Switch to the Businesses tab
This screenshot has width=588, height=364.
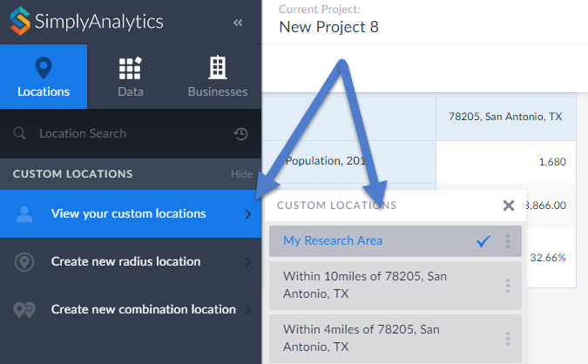point(218,77)
